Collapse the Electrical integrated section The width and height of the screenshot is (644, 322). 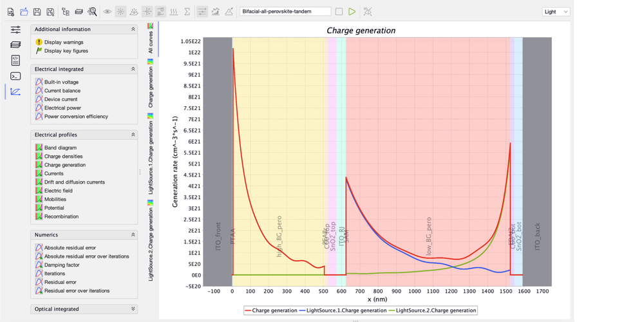point(133,70)
